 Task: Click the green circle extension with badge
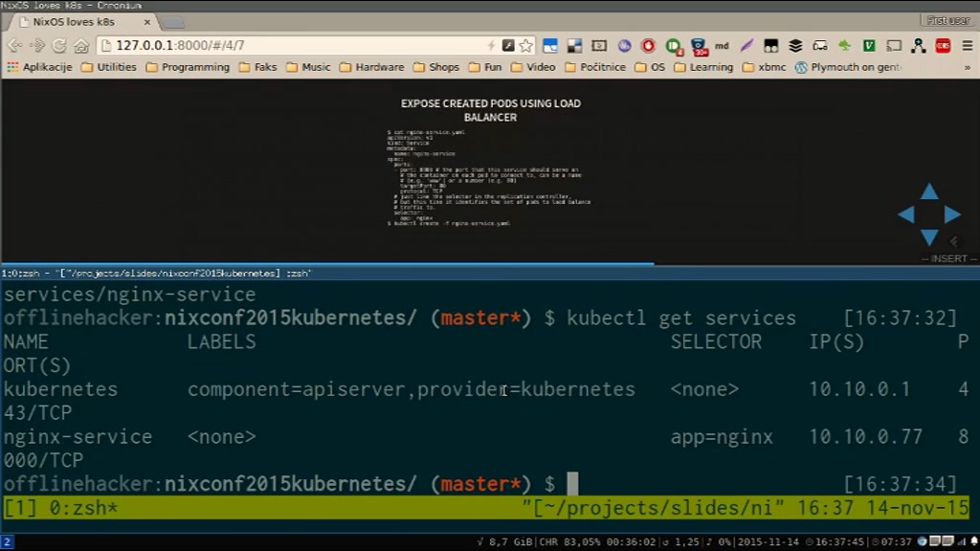[x=673, y=46]
